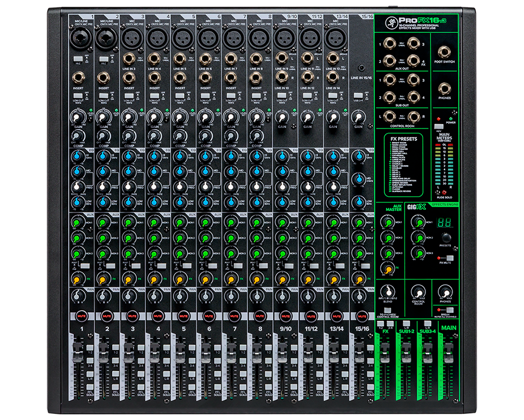Adjust channel 8 COMP knob
This screenshot has width=524, height=420.
(x=257, y=136)
